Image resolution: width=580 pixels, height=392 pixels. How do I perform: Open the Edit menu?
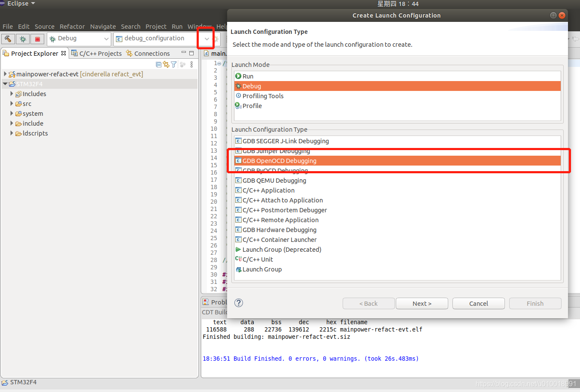click(x=24, y=27)
